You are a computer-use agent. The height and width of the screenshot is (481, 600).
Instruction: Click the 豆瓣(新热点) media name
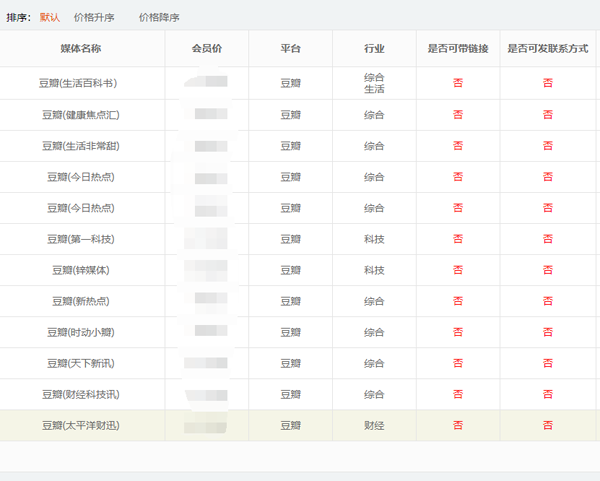pos(80,301)
